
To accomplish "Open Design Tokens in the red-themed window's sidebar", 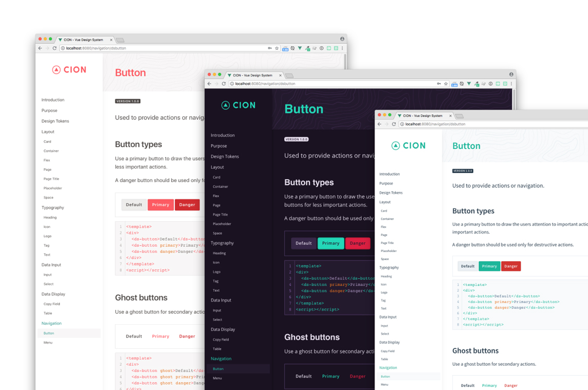I will [x=55, y=121].
